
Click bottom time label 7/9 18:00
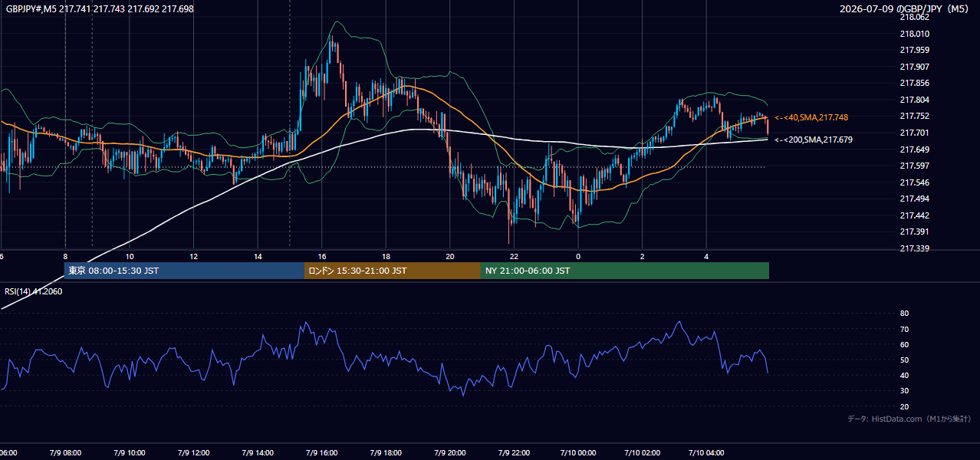[x=386, y=453]
